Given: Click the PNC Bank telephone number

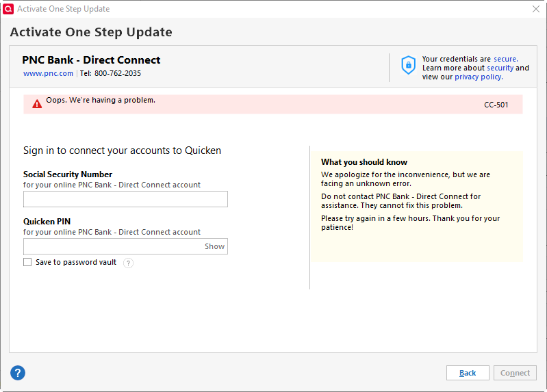Looking at the screenshot, I should tap(118, 73).
